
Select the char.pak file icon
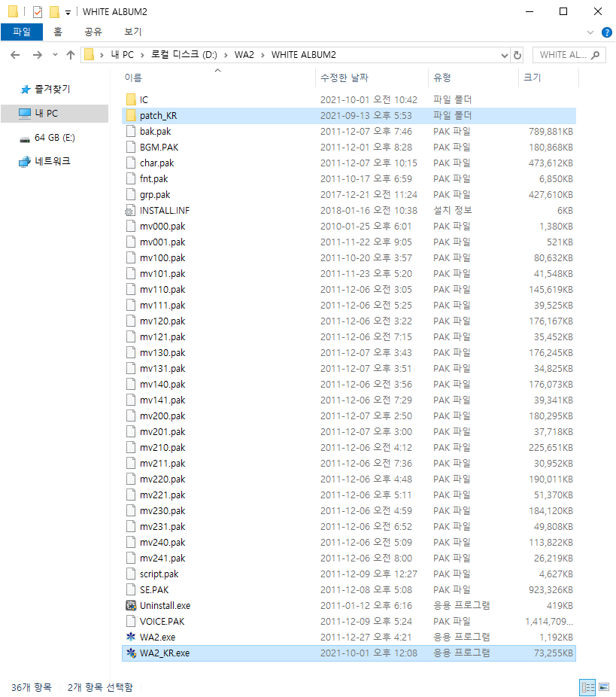pos(131,163)
